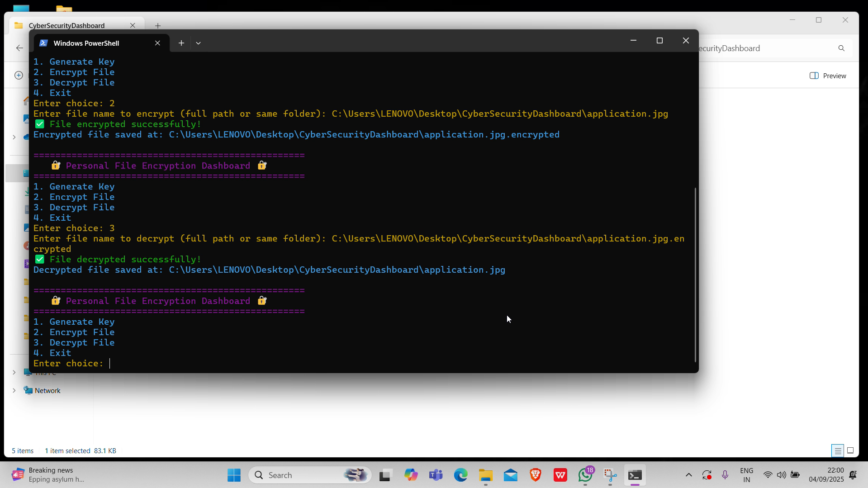
Task: Open WhatsApp with 18 notifications
Action: click(585, 475)
